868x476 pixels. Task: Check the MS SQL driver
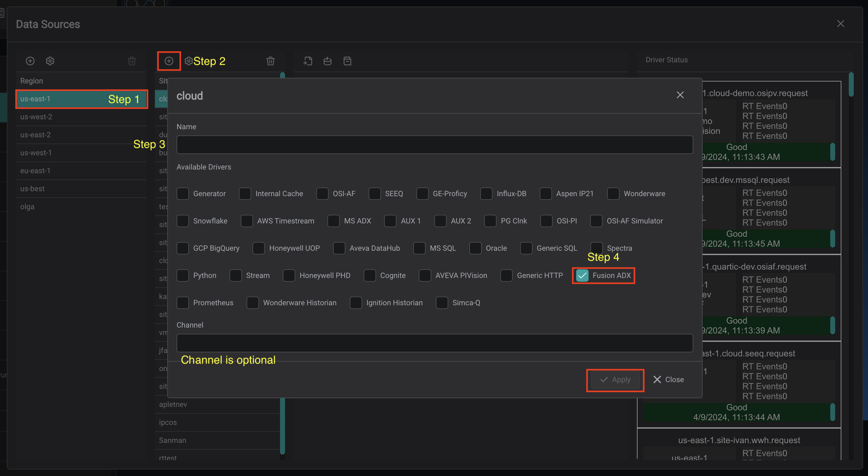pyautogui.click(x=419, y=249)
